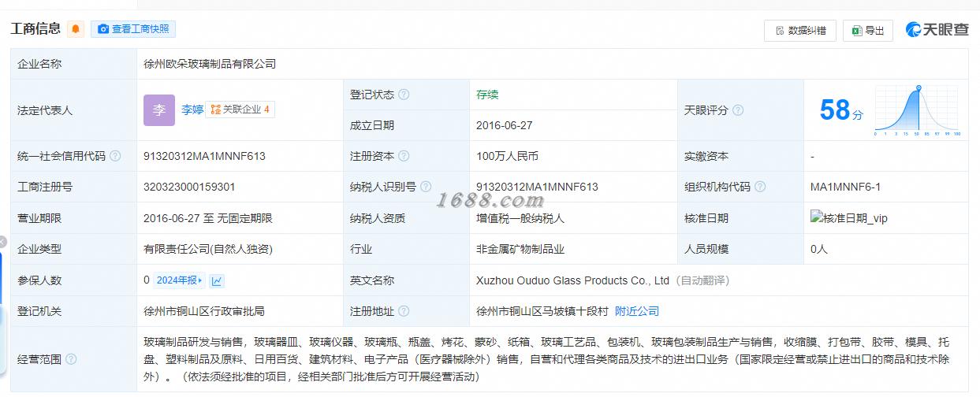This screenshot has width=980, height=397.
Task: Click the orange bell alert icon
Action: (x=76, y=29)
